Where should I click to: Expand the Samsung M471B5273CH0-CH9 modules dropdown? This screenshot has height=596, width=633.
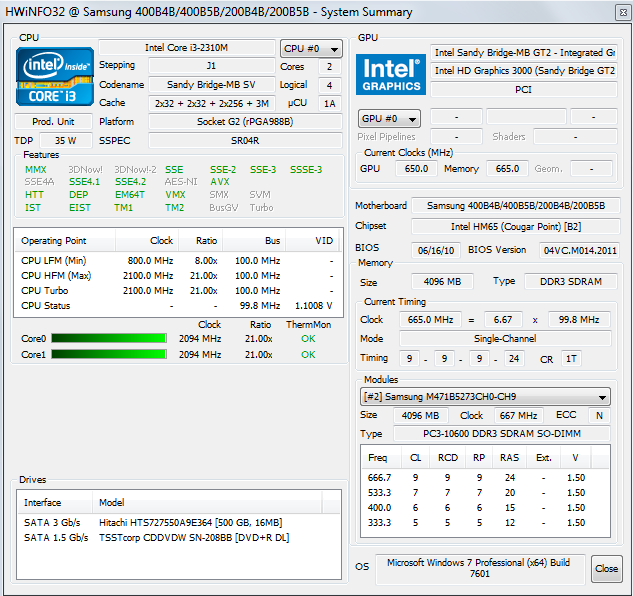pos(485,397)
